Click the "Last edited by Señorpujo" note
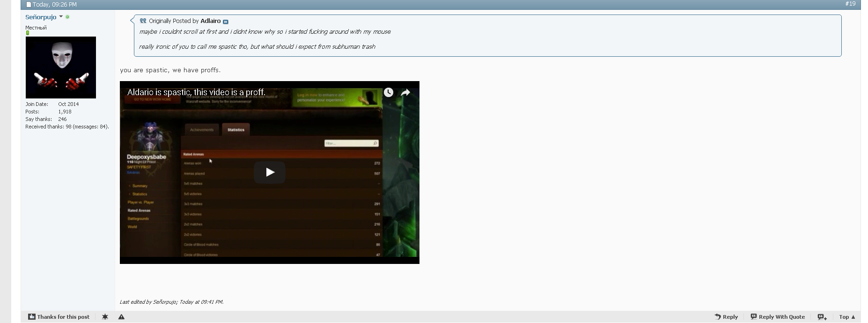The image size is (868, 323). pos(171,302)
